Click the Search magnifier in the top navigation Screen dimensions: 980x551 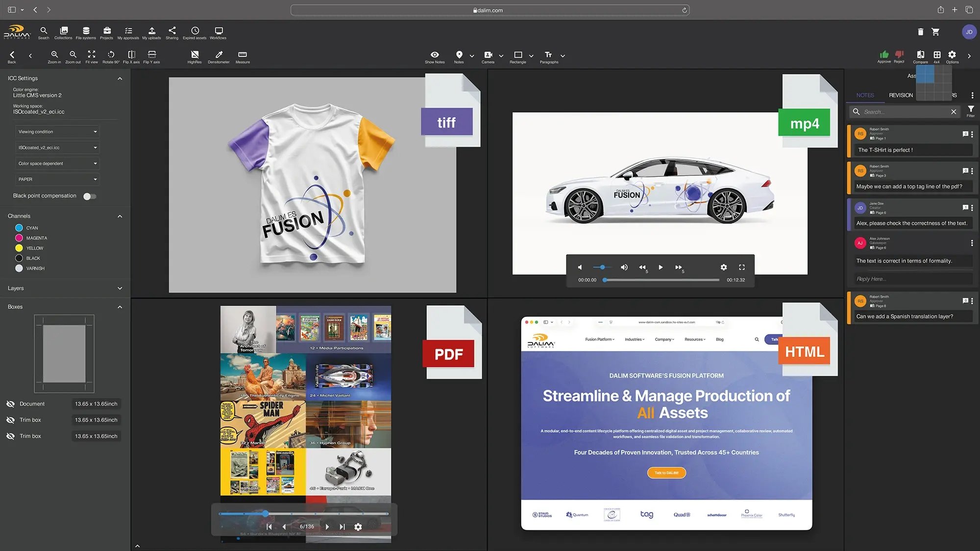(44, 33)
